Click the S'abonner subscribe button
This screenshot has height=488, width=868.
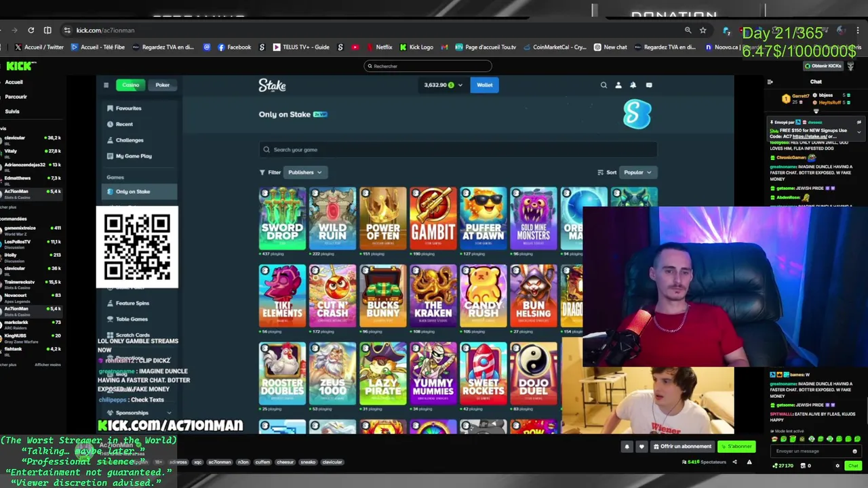pos(737,446)
